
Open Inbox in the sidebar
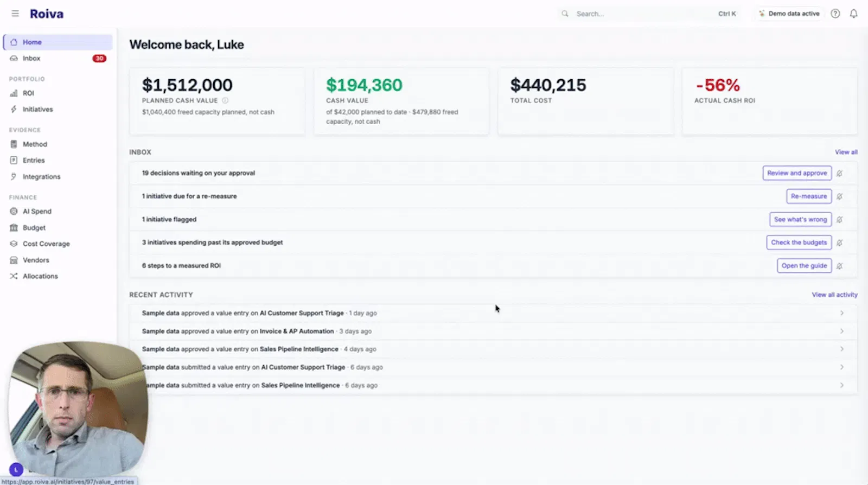[58, 58]
